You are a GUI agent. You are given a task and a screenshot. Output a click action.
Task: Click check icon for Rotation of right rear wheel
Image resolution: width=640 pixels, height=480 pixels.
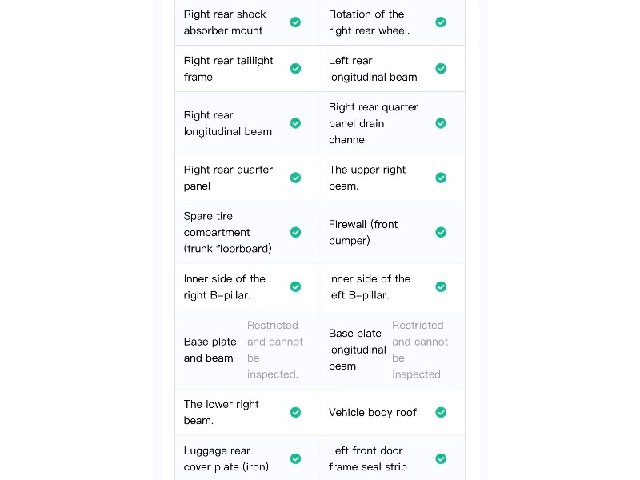(x=441, y=22)
